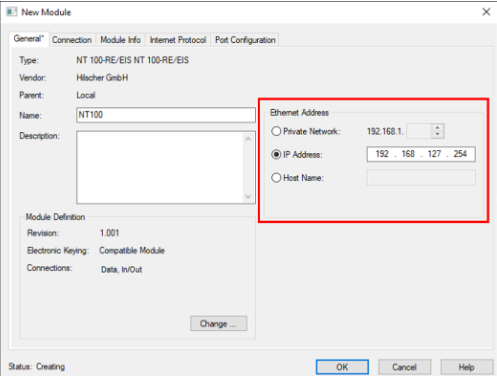Select the IP Address radio button
The height and width of the screenshot is (376, 497).
click(x=276, y=154)
